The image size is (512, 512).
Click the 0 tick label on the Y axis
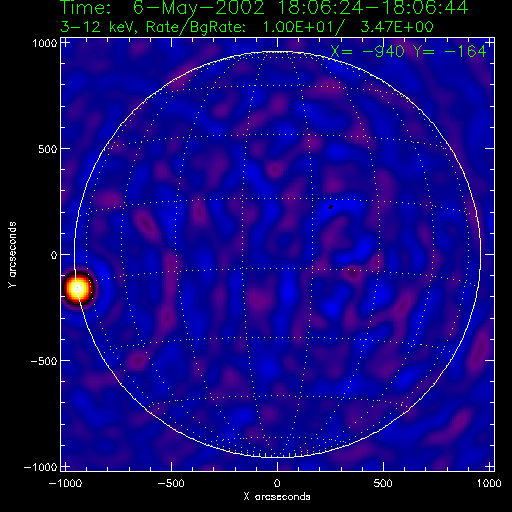coord(54,255)
